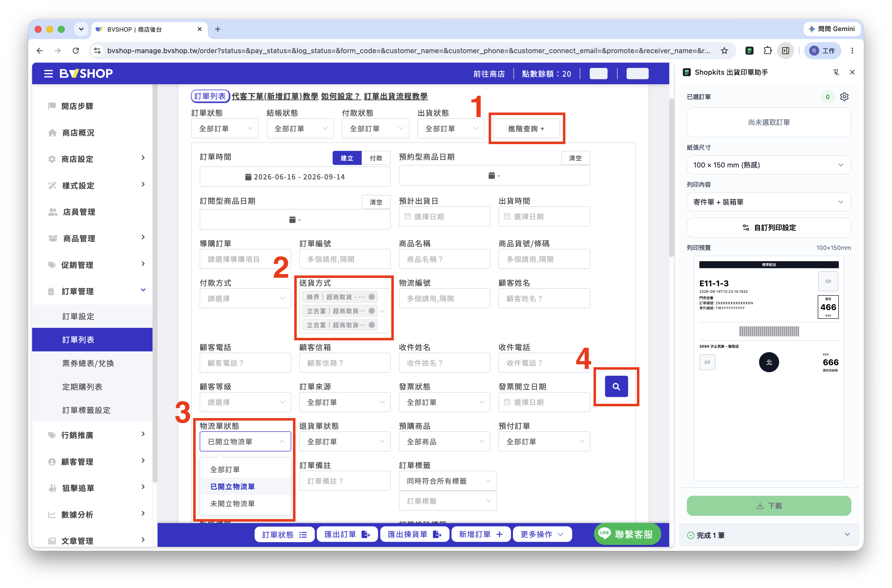Remove the last 立吉富 超商取貨 tag
The height and width of the screenshot is (588, 892).
tap(371, 325)
